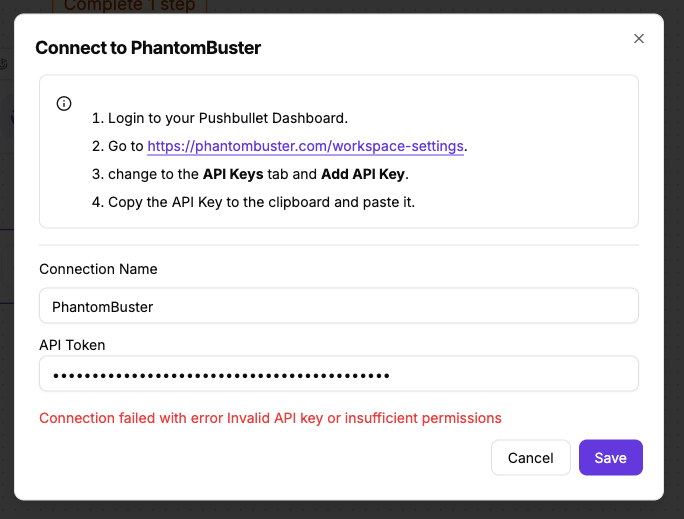The image size is (684, 519).
Task: Click the API Token label
Action: (x=72, y=345)
